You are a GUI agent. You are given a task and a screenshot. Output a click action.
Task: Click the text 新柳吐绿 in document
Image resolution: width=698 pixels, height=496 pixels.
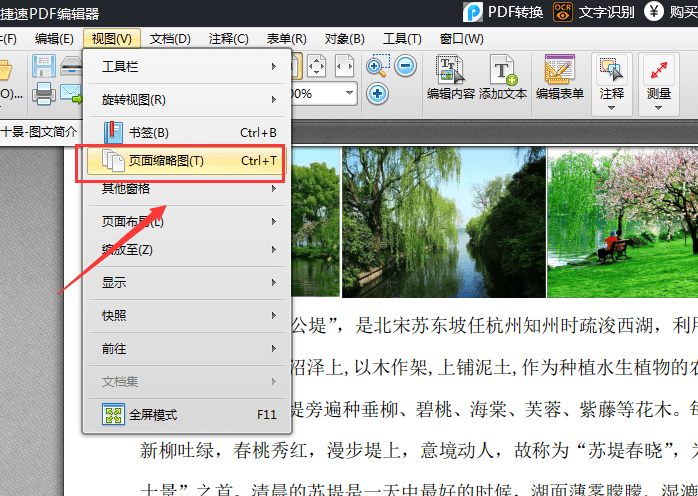[177, 451]
